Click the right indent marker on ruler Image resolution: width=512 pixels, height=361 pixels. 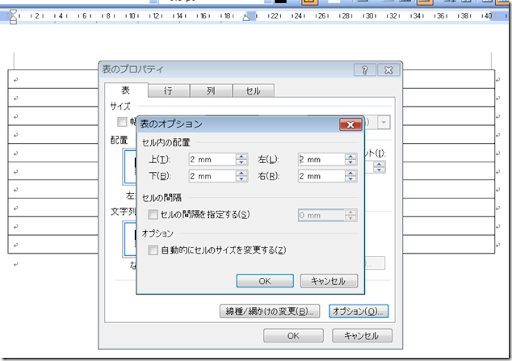click(246, 18)
